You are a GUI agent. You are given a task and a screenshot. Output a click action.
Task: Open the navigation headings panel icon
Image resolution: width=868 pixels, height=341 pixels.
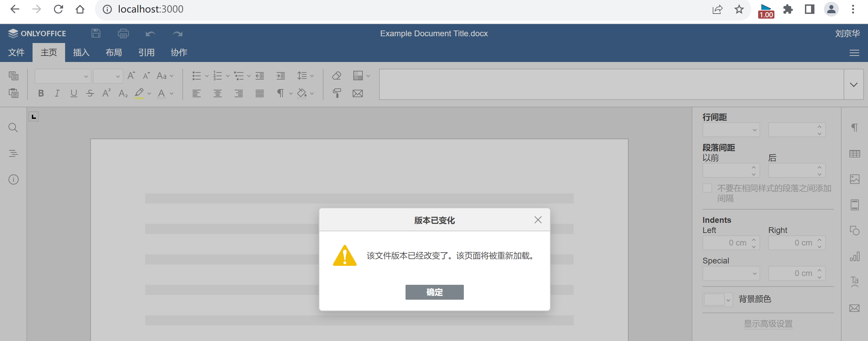[13, 153]
